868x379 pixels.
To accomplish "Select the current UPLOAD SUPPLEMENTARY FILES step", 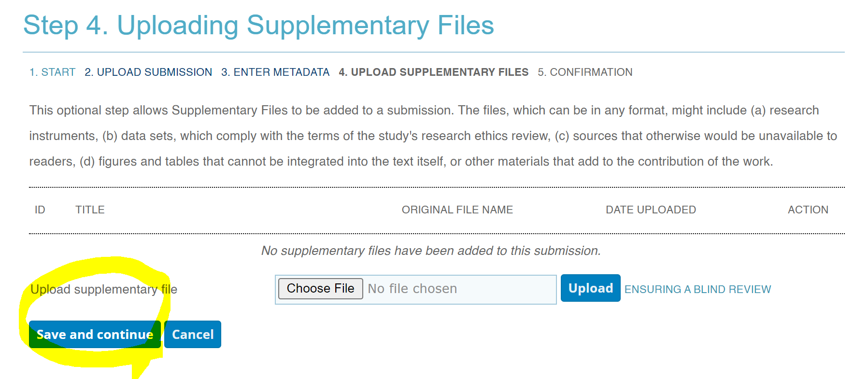I will pyautogui.click(x=433, y=72).
